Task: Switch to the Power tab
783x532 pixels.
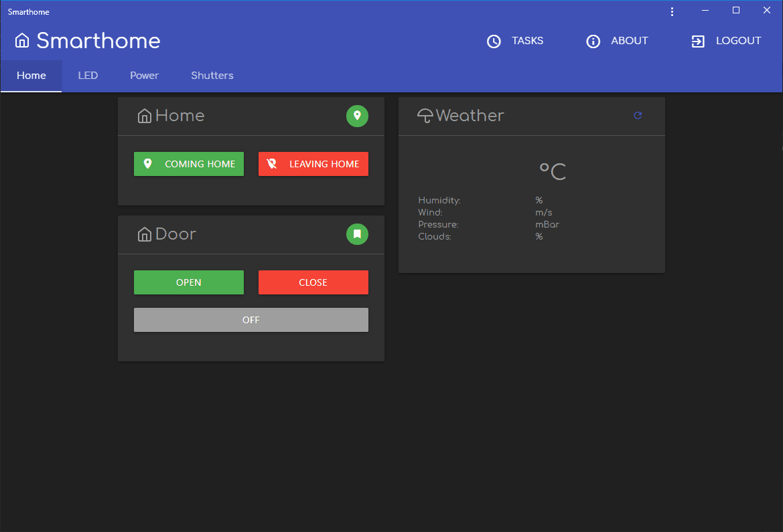Action: [x=144, y=76]
